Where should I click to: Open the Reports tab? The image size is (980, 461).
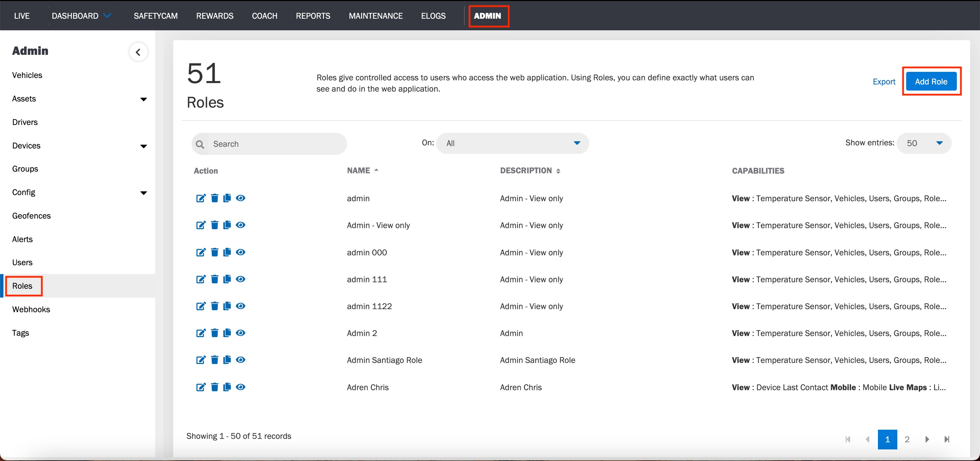(313, 16)
